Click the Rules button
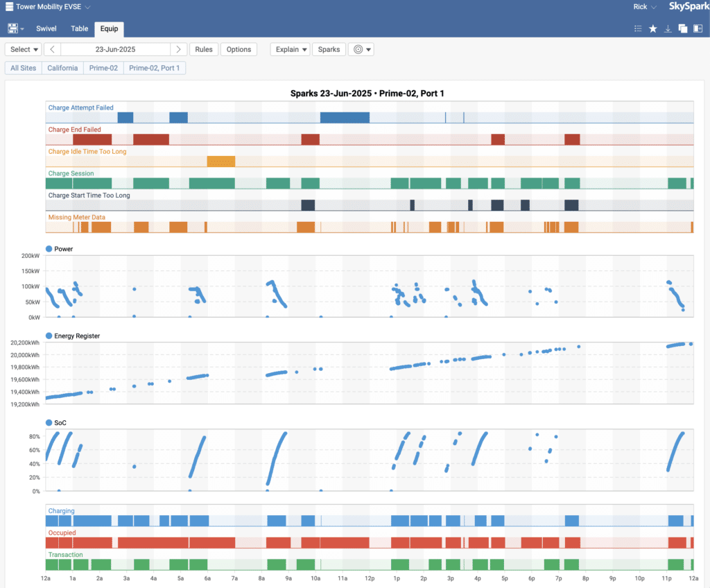 coord(203,49)
